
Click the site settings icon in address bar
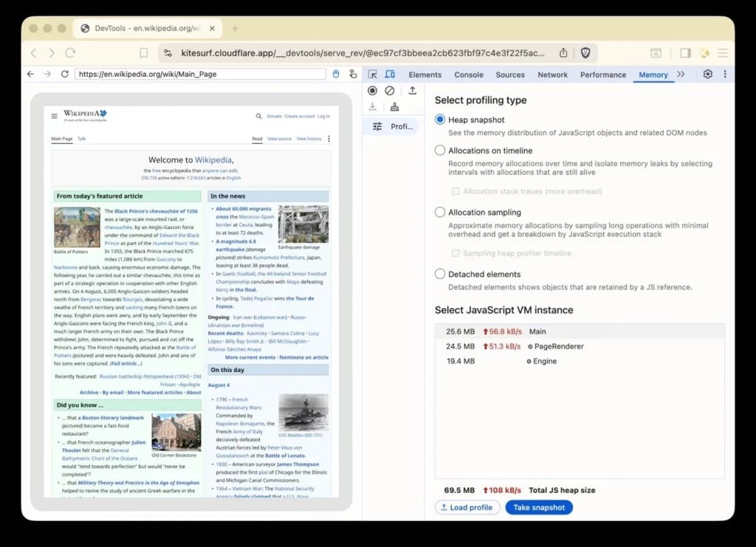(x=168, y=53)
